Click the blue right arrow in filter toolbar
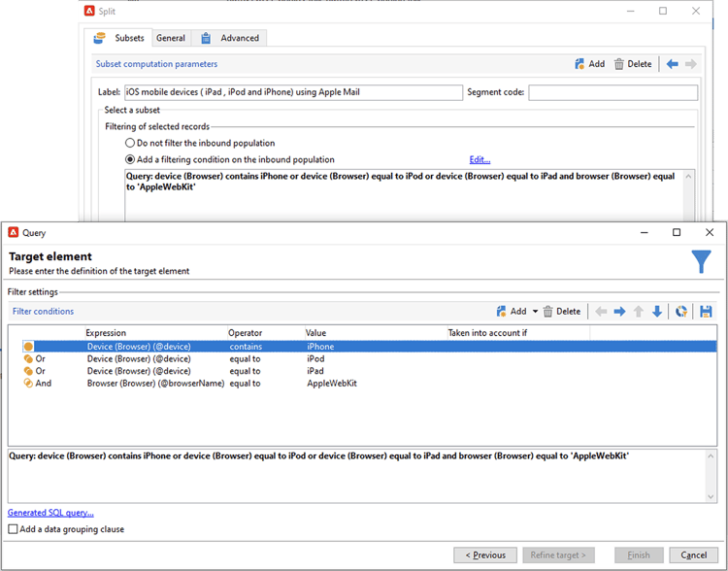The image size is (728, 571). coord(619,312)
